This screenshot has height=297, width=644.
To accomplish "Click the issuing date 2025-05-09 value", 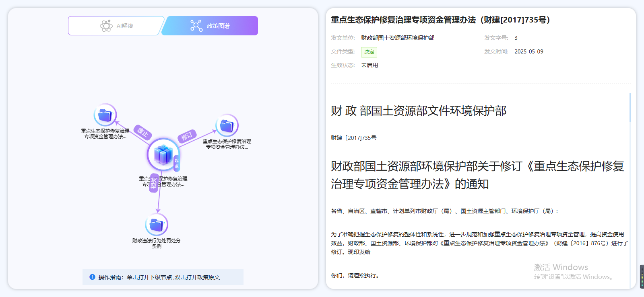I will click(x=528, y=51).
